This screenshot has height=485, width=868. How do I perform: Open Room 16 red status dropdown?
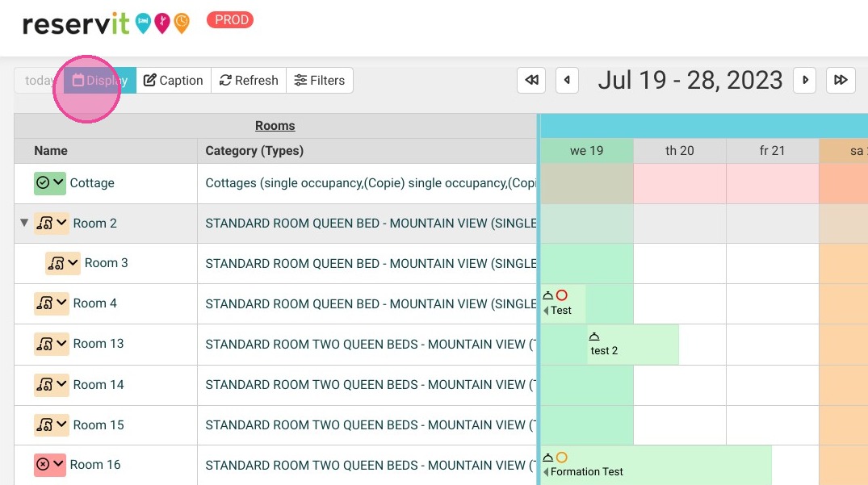(x=50, y=464)
